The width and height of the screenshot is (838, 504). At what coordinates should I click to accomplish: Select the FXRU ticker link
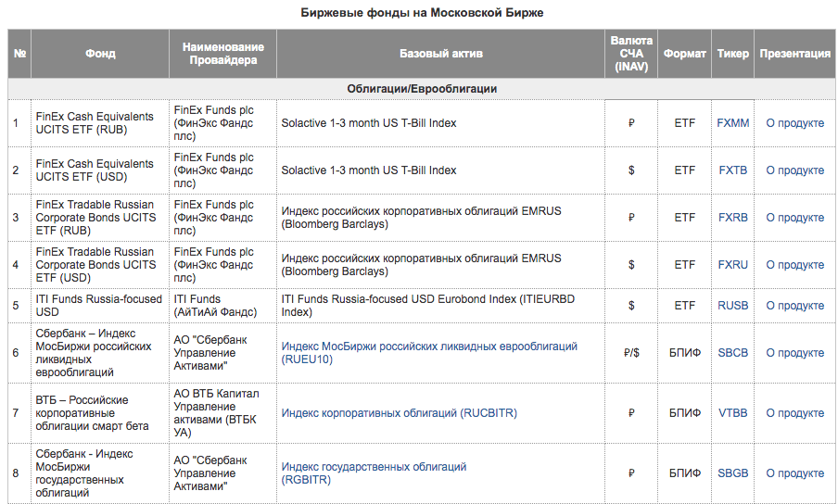pyautogui.click(x=732, y=265)
